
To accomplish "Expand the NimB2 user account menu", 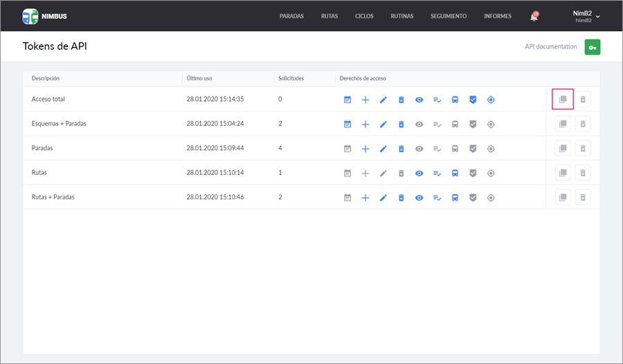I will click(582, 16).
